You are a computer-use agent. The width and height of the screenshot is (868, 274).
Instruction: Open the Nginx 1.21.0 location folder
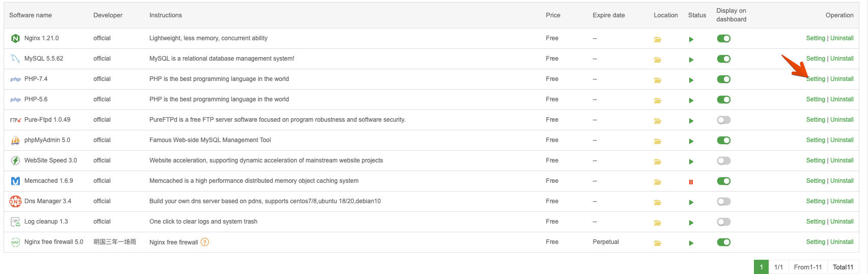click(x=657, y=39)
